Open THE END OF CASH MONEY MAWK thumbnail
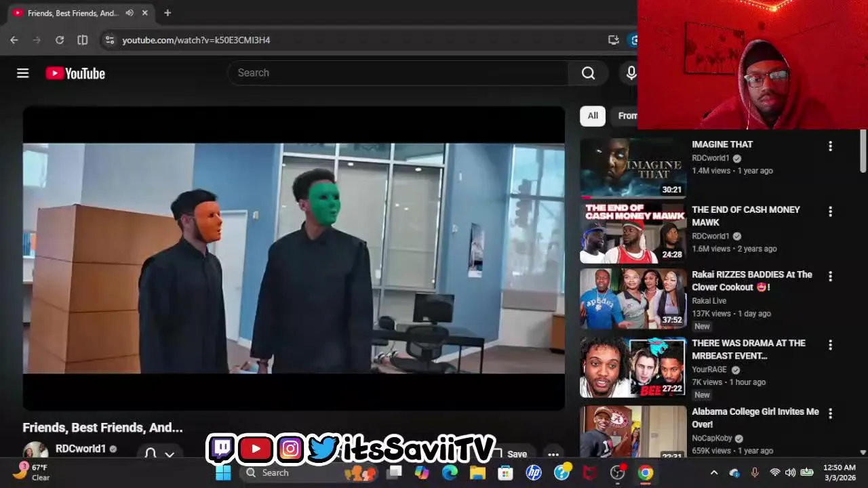 (633, 233)
